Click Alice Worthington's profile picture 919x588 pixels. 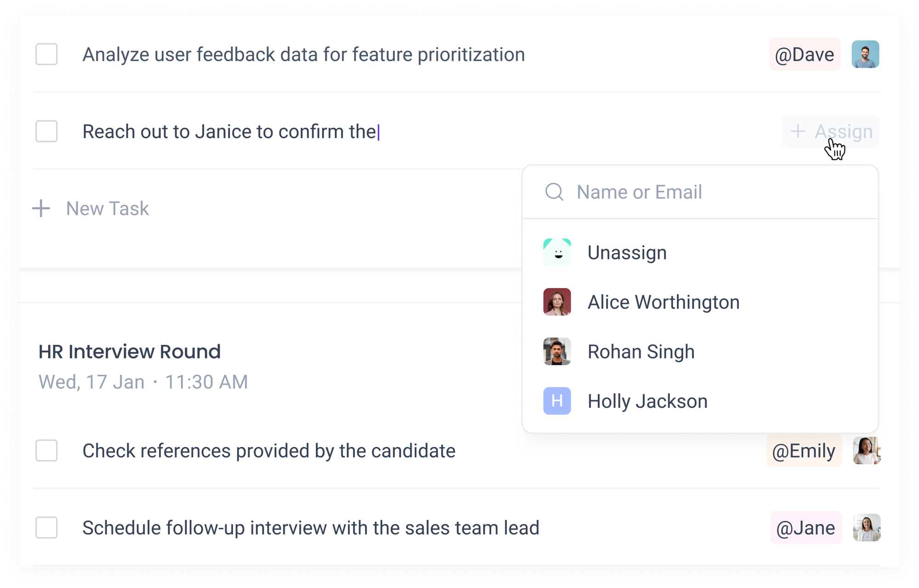[556, 302]
